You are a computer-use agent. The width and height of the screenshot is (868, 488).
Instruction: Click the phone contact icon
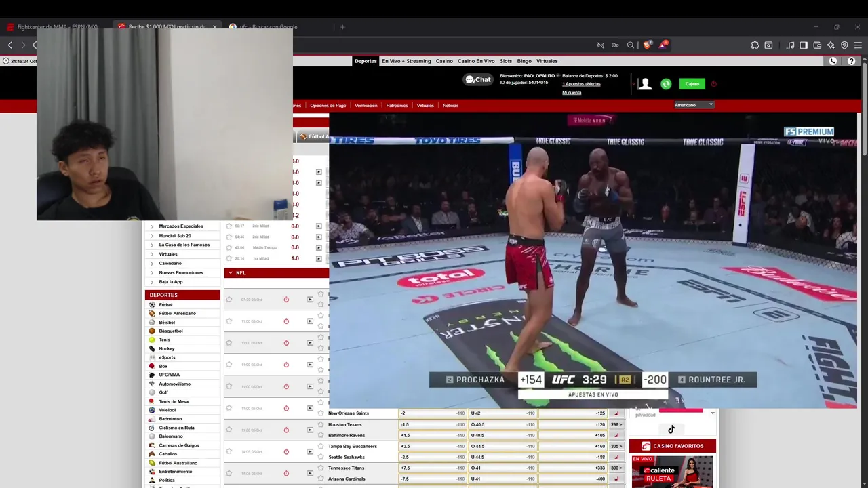[x=833, y=61]
